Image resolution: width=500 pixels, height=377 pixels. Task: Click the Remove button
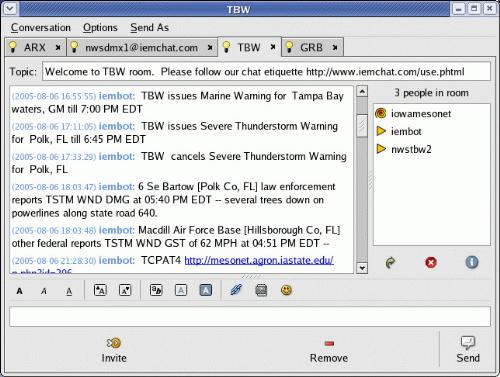329,350
